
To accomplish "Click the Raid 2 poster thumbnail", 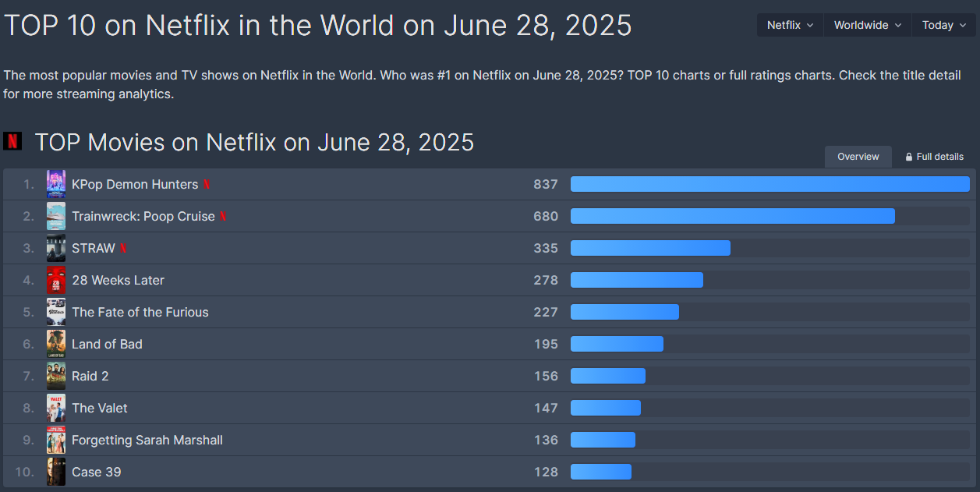I will 56,376.
